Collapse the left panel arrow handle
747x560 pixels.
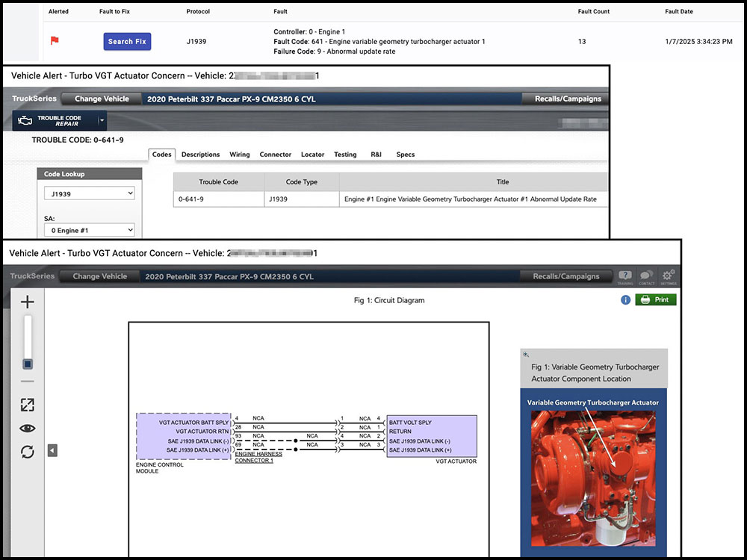52,450
